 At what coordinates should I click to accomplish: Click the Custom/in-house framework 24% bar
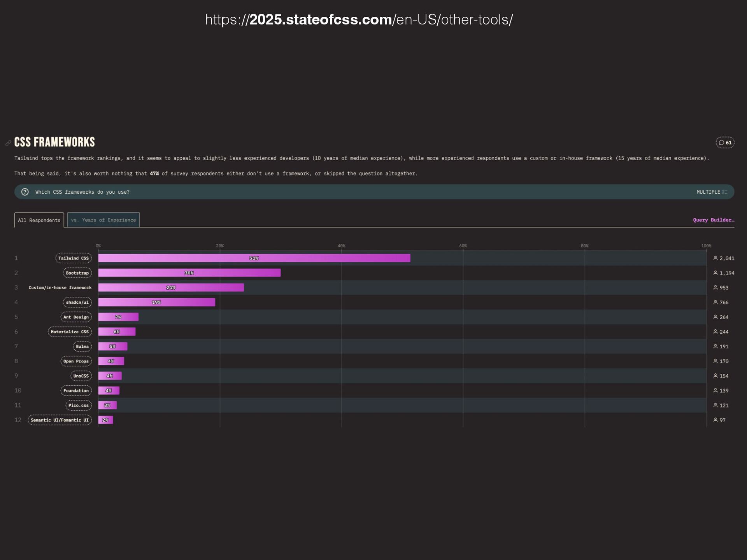click(x=171, y=288)
